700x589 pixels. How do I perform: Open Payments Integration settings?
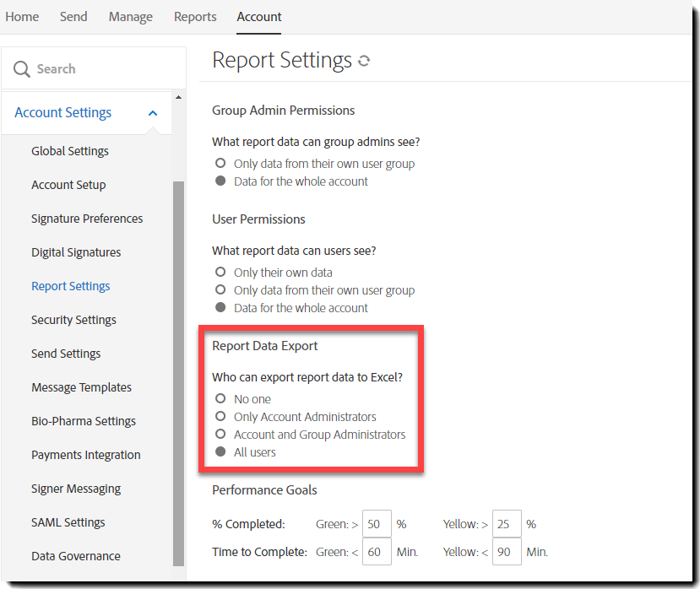coord(85,454)
